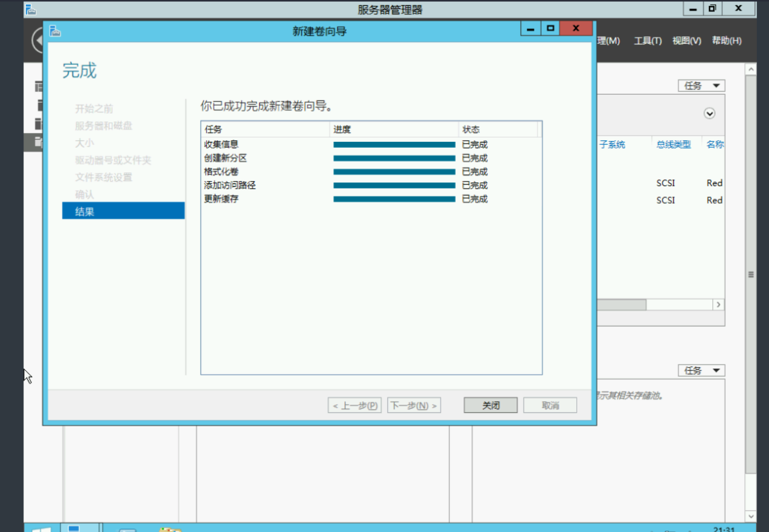The image size is (769, 532).
Task: Click the 已完成 status of 创建新分区
Action: coord(474,158)
